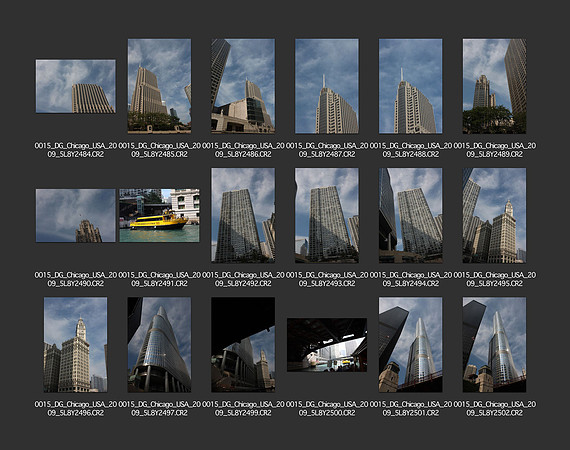Click filename label ending 5L8Y2492.CR2
The width and height of the screenshot is (570, 450).
(243, 279)
